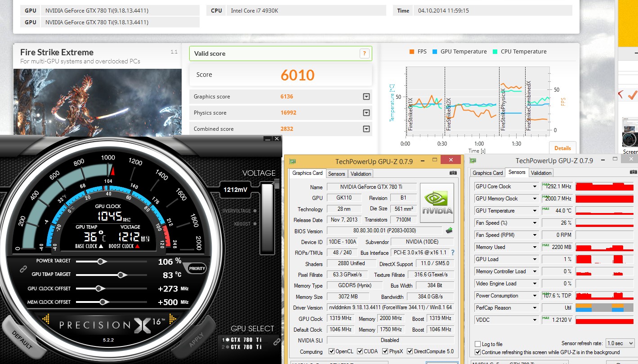Click the left yellow arrows beside Precision X logo
Screen dimensions: 638x364
(x=46, y=320)
